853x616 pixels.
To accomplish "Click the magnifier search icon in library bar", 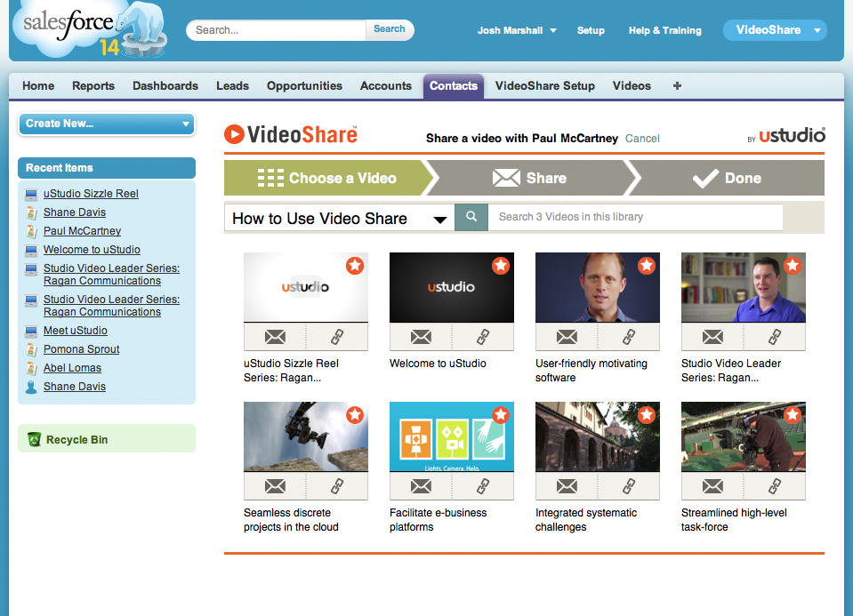I will 471,217.
